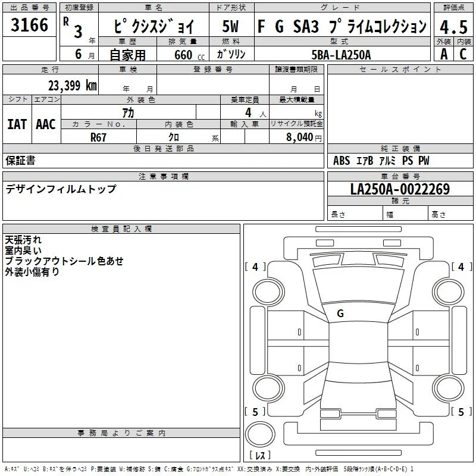
Task: Click the アカ exterior color cell
Action: point(129,112)
